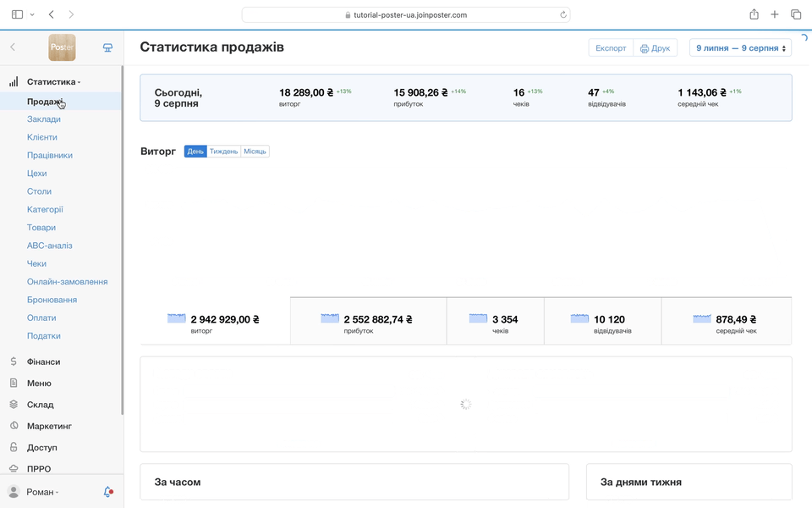Open the ABC-аналіз statistics link

pyautogui.click(x=49, y=246)
